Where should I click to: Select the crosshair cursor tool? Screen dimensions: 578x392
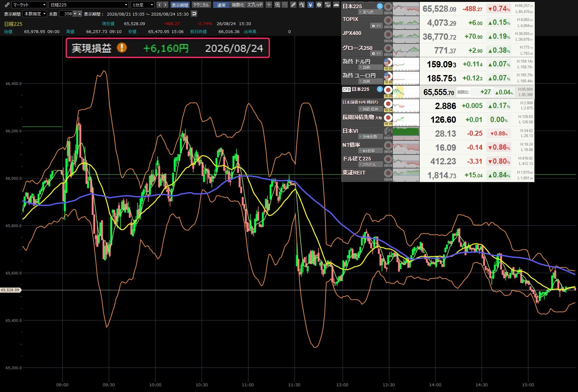pos(269,5)
